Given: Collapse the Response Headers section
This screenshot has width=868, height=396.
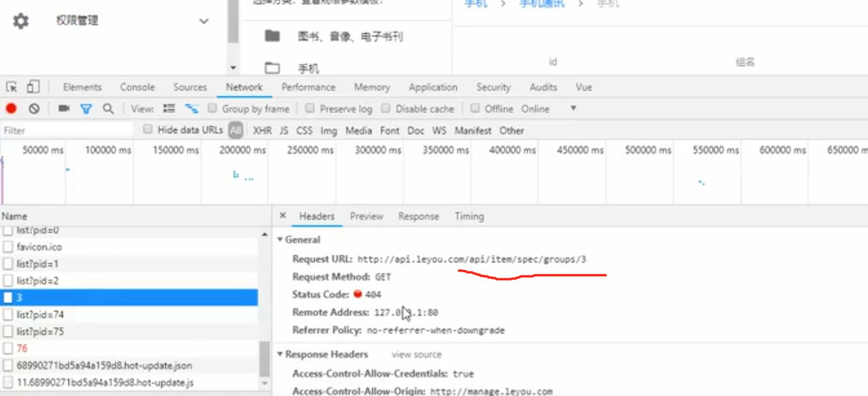Looking at the screenshot, I should 280,354.
